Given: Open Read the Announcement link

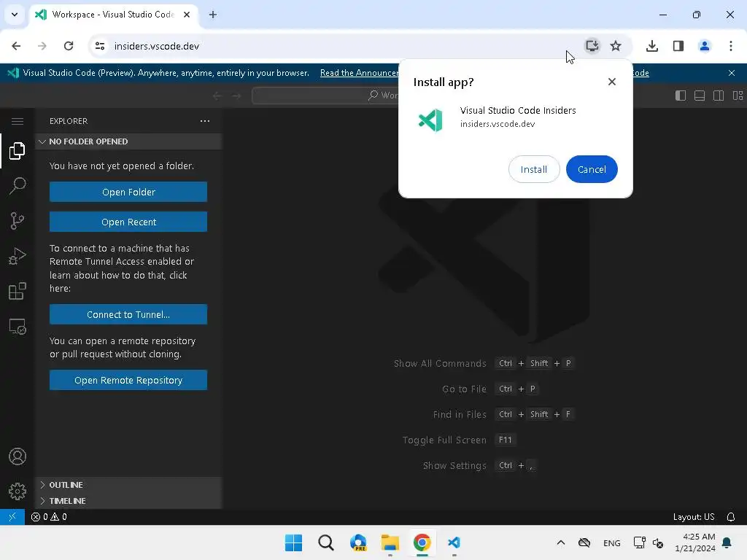Looking at the screenshot, I should [359, 73].
